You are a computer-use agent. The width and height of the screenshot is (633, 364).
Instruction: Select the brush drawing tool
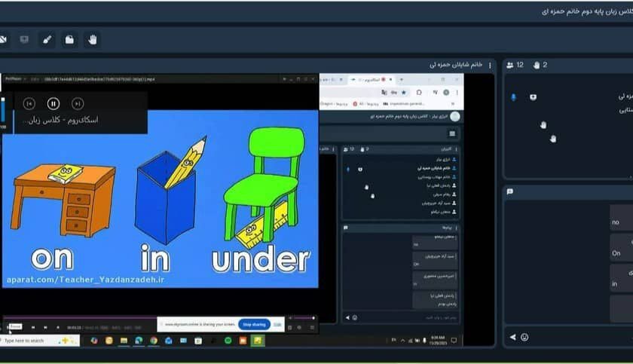(x=47, y=39)
